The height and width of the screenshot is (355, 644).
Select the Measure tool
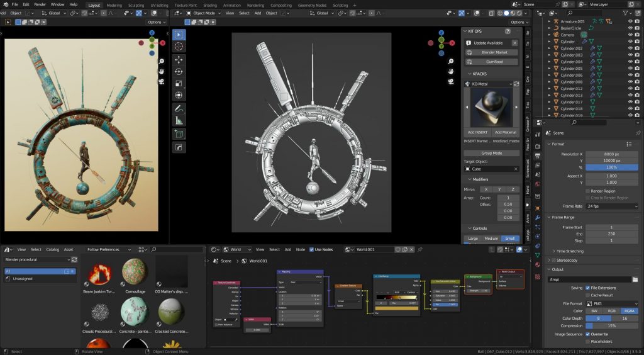click(x=179, y=120)
